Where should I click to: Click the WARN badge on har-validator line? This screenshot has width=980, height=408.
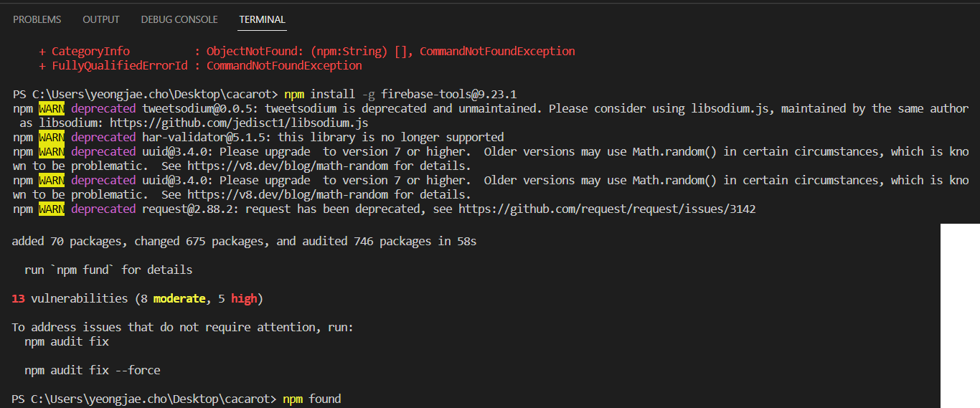(x=52, y=137)
